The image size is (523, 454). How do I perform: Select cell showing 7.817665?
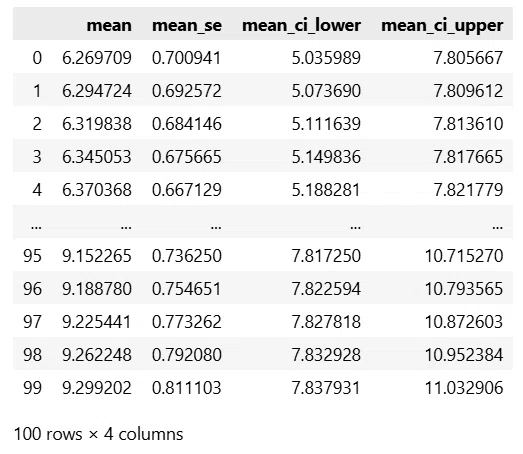[468, 157]
